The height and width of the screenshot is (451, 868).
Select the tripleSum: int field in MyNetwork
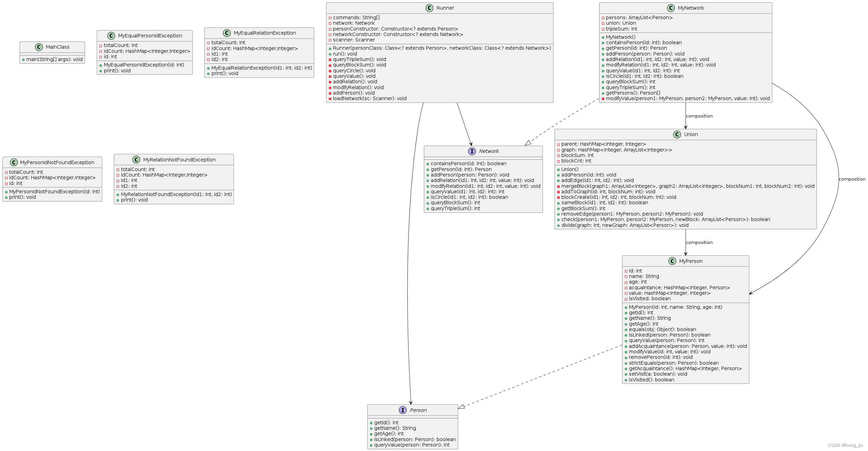[621, 29]
